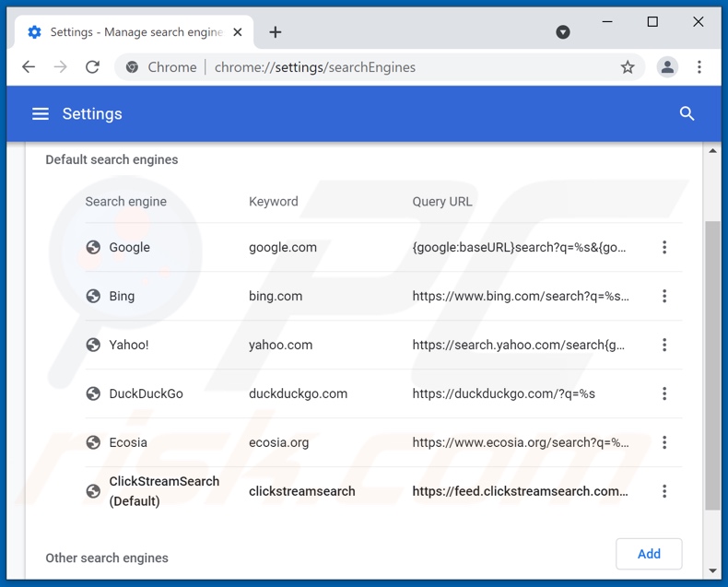728x587 pixels.
Task: Select the Google search engine name
Action: coord(130,247)
